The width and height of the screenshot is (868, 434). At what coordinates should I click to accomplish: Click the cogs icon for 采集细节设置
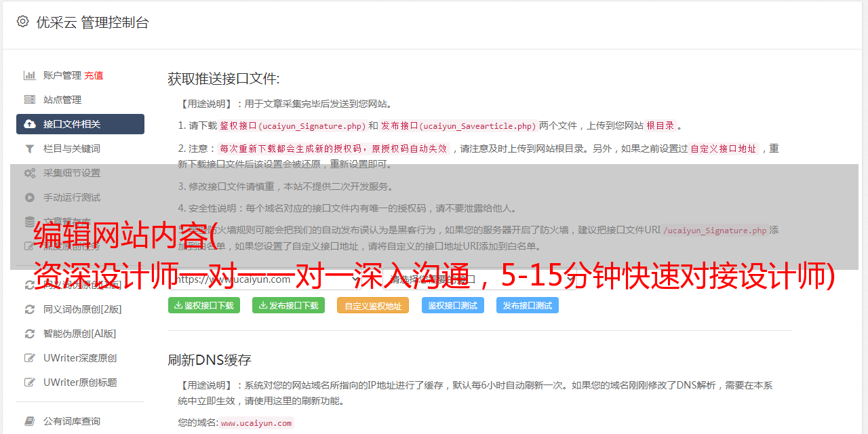[x=30, y=173]
